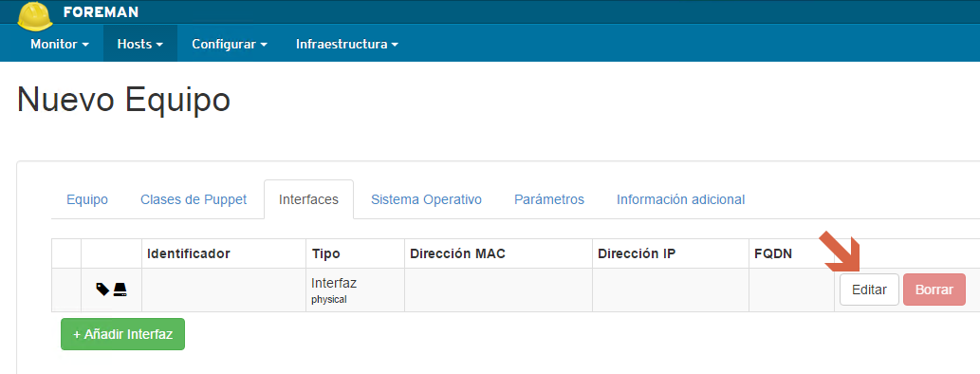Click the Borrar button for the interface
This screenshot has width=980, height=374.
click(934, 290)
